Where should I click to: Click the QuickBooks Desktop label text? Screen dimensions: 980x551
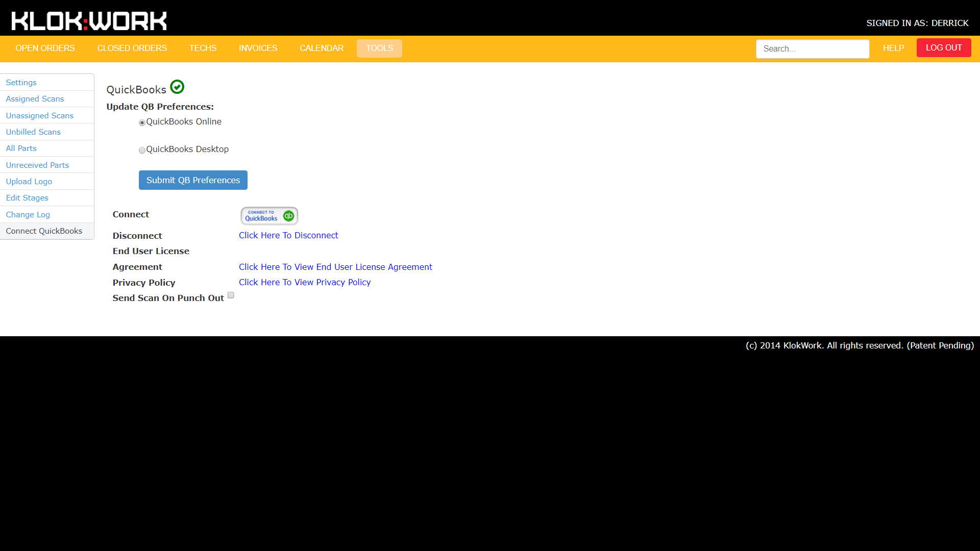click(x=187, y=149)
